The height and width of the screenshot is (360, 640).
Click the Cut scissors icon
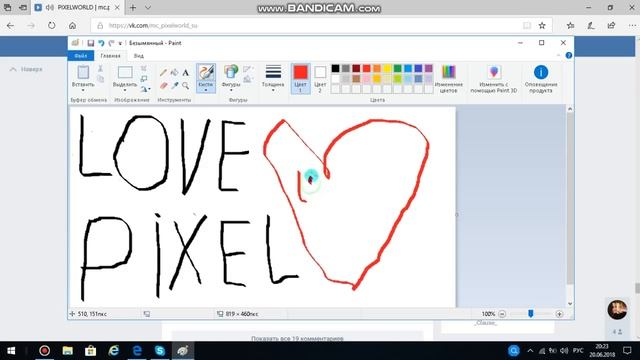(x=100, y=69)
